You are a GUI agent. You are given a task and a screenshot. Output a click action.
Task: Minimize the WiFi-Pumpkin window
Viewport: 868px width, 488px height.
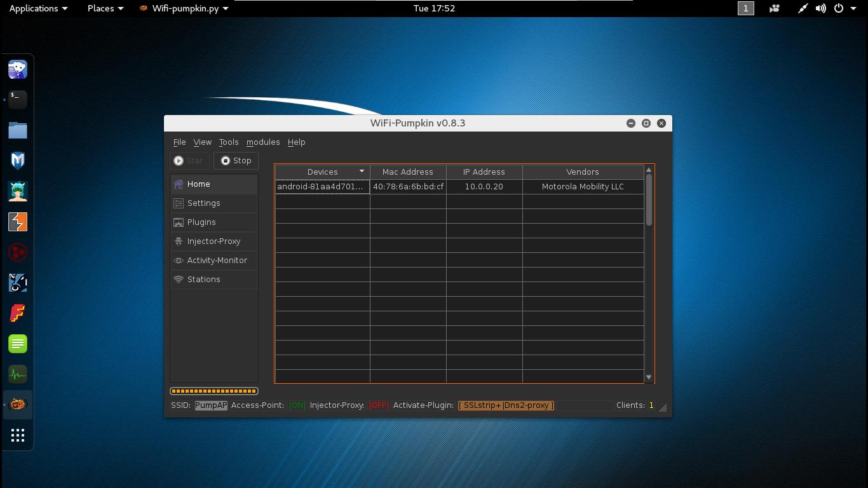point(631,123)
